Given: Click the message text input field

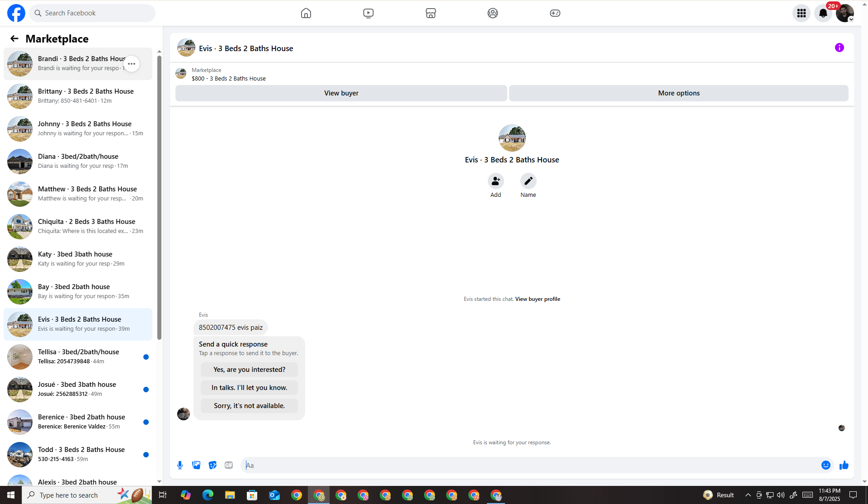Looking at the screenshot, I should (x=529, y=465).
